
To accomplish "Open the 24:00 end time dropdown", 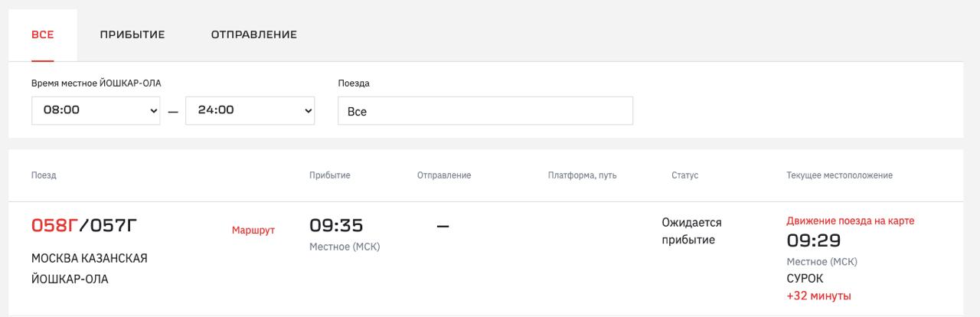I will (250, 110).
